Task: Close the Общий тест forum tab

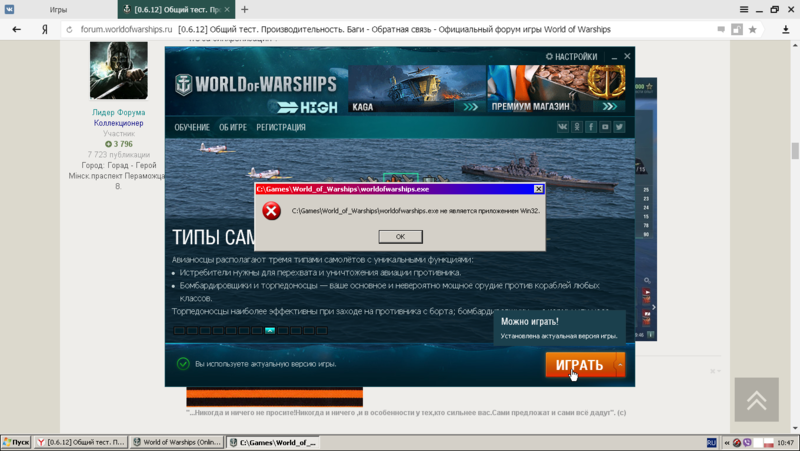Action: tap(227, 9)
